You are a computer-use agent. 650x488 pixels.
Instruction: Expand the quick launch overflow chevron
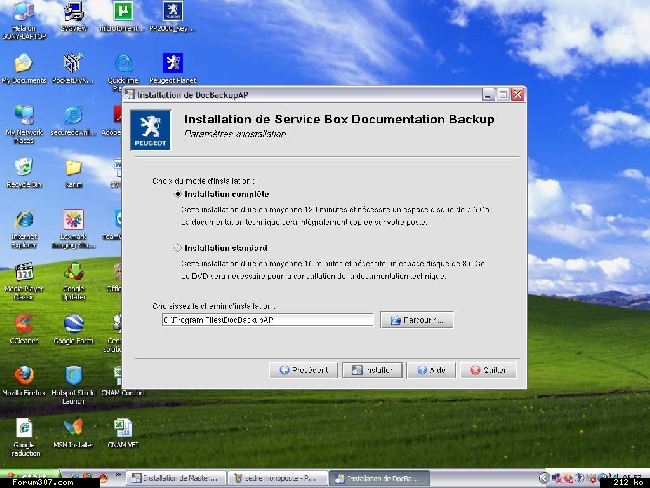point(118,475)
